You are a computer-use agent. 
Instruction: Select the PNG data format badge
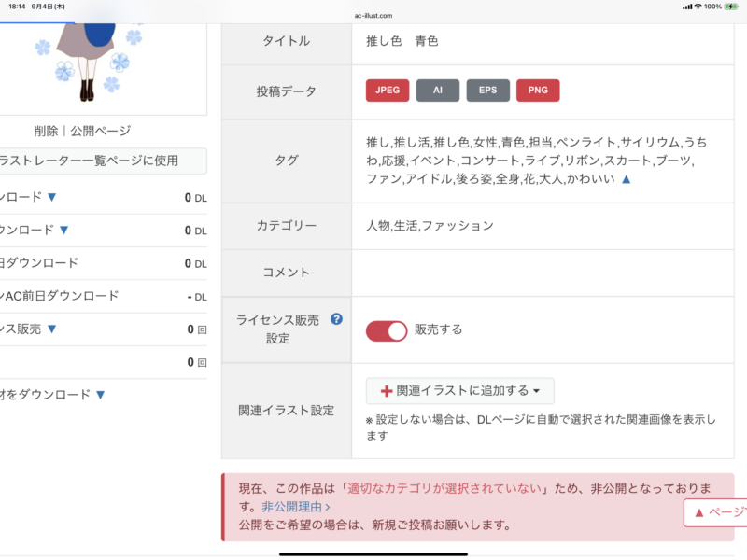[538, 91]
